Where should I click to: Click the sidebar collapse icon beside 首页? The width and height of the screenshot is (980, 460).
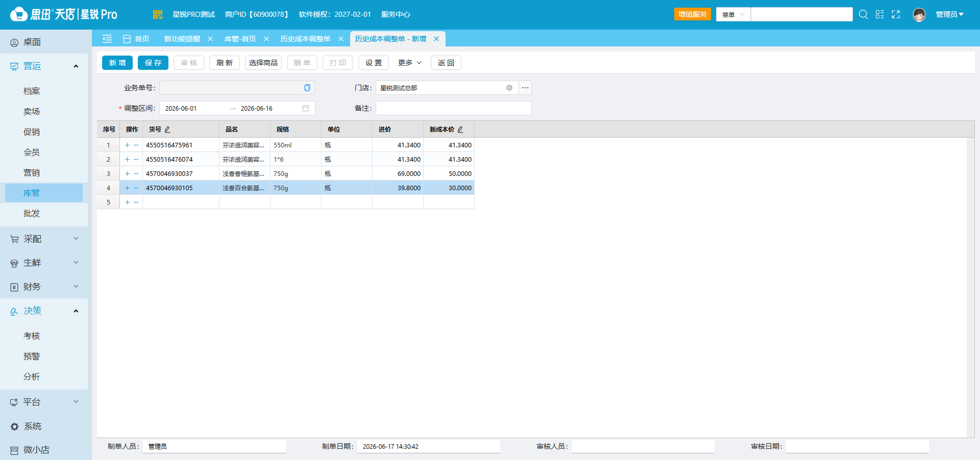(107, 39)
